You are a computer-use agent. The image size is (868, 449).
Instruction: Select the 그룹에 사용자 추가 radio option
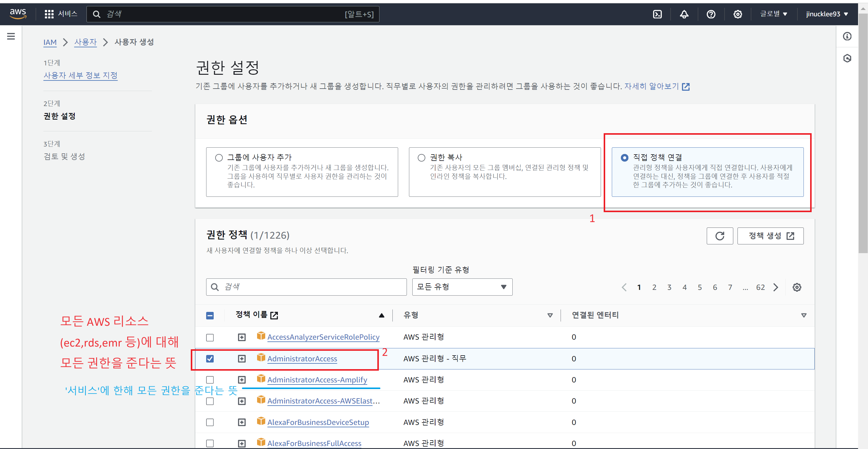(x=219, y=158)
